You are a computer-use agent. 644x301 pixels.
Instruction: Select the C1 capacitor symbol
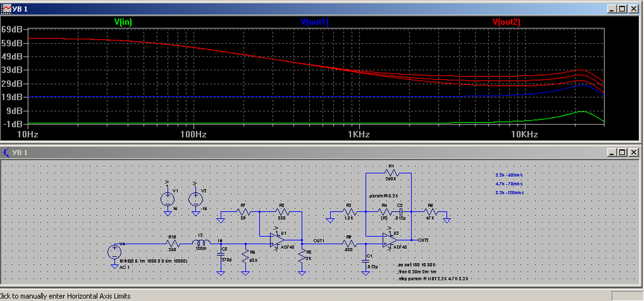pos(365,261)
